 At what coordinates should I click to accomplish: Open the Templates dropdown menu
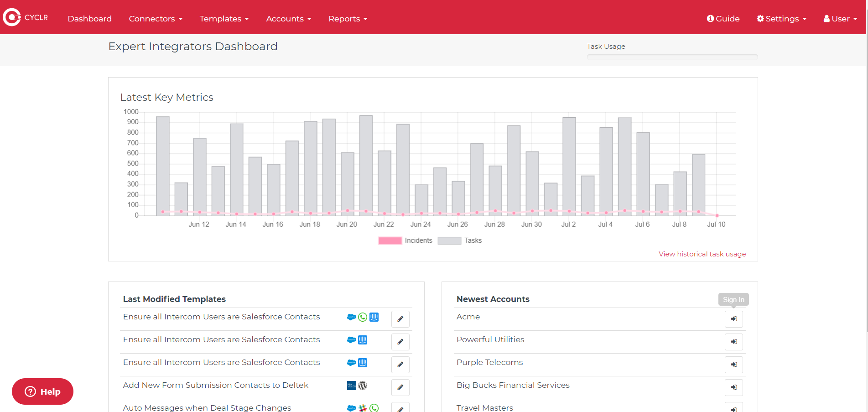pos(224,19)
